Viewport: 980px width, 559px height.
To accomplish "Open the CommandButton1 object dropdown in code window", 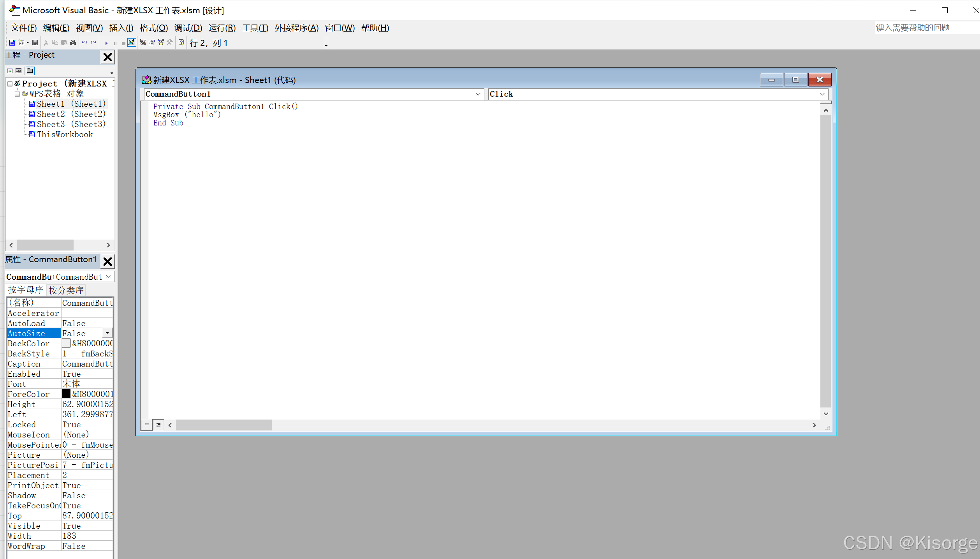I will click(x=478, y=94).
